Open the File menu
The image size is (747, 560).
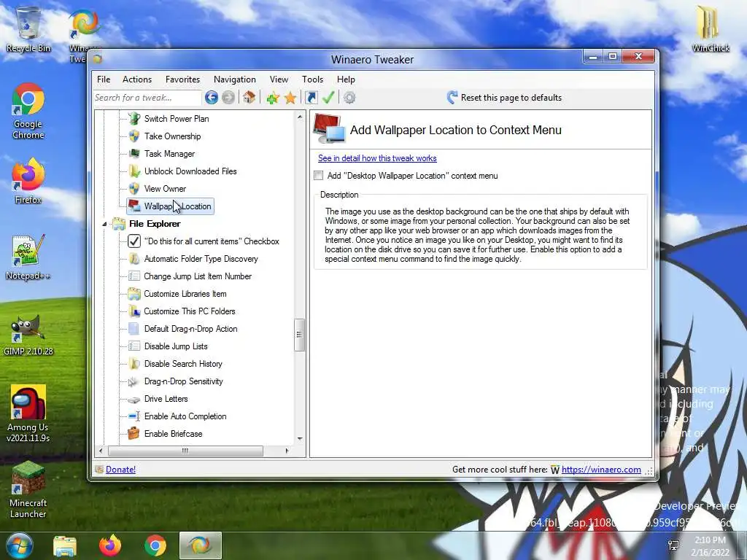[x=104, y=79]
